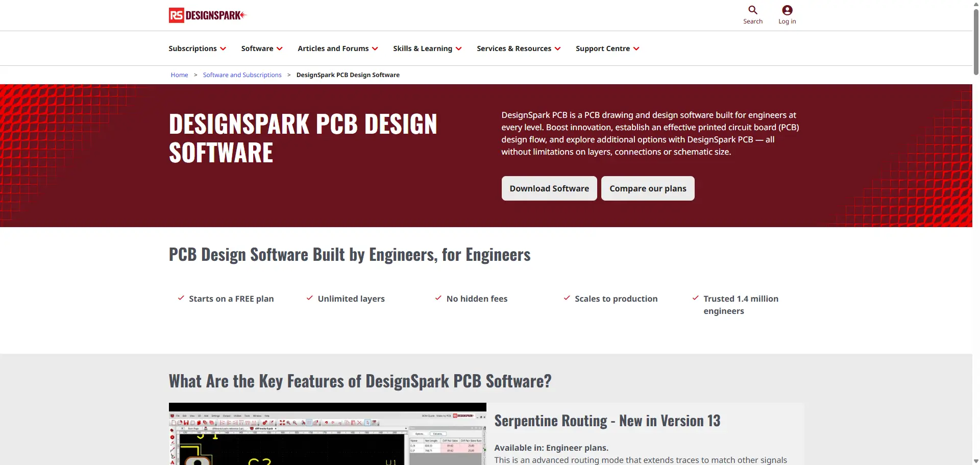Click the Download Software button
This screenshot has height=465, width=980.
(549, 188)
